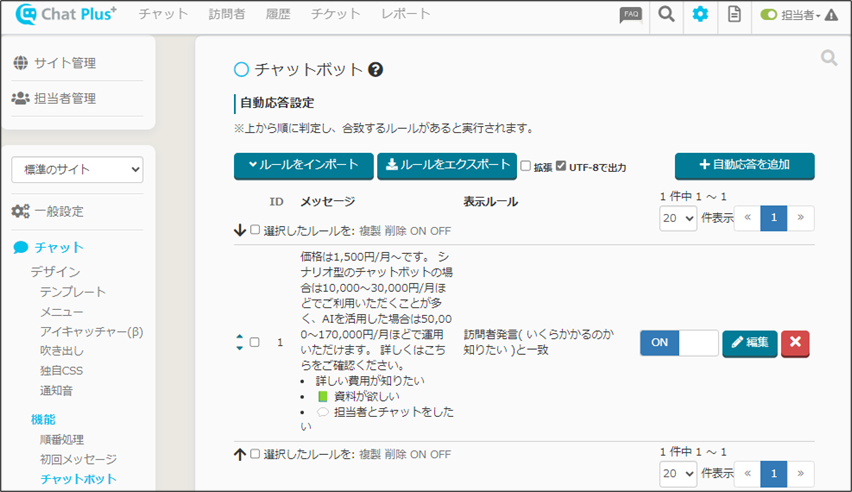Open the レポート menu
The height and width of the screenshot is (492, 852).
pyautogui.click(x=406, y=14)
